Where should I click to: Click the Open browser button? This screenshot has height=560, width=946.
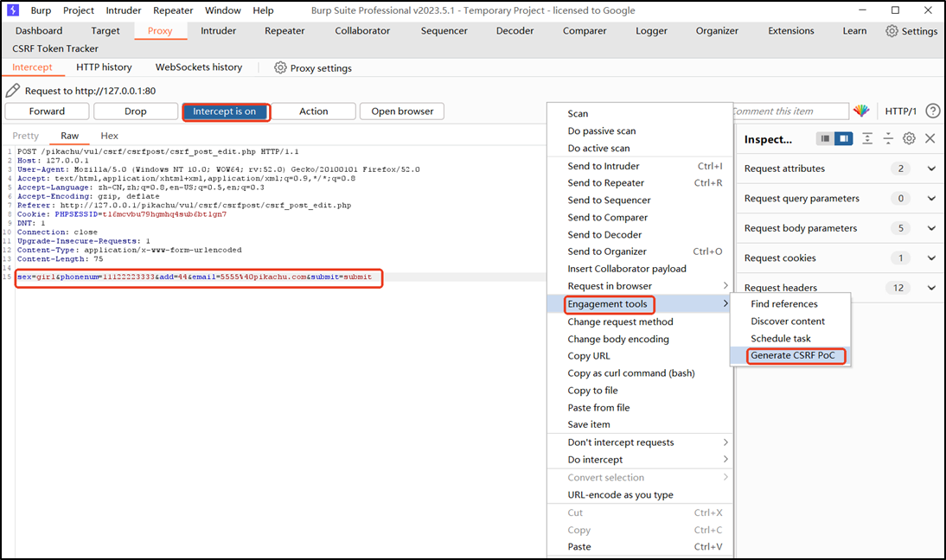pos(402,111)
